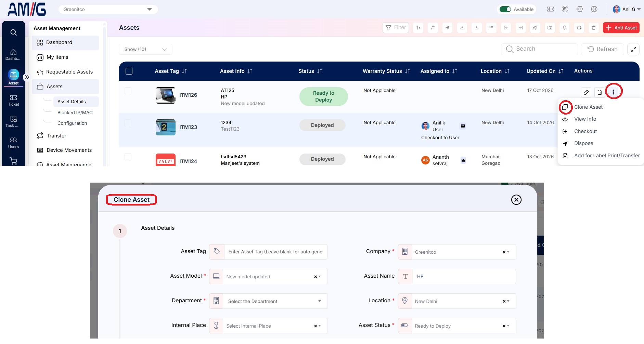This screenshot has width=644, height=344.
Task: Click the Filter button
Action: pos(396,28)
